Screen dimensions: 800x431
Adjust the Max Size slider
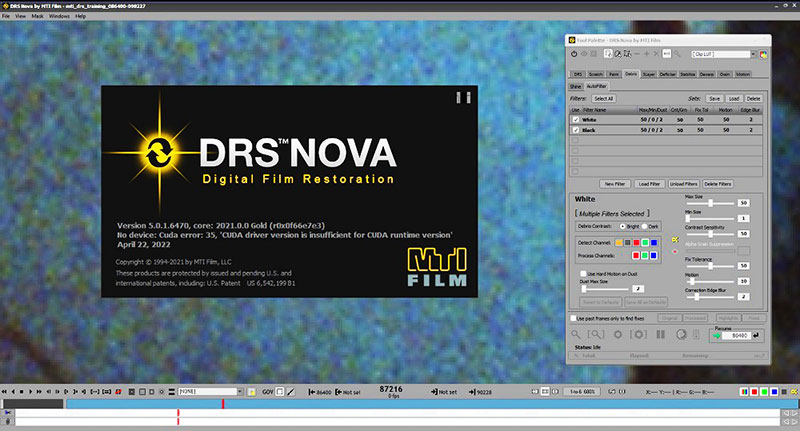coord(710,203)
